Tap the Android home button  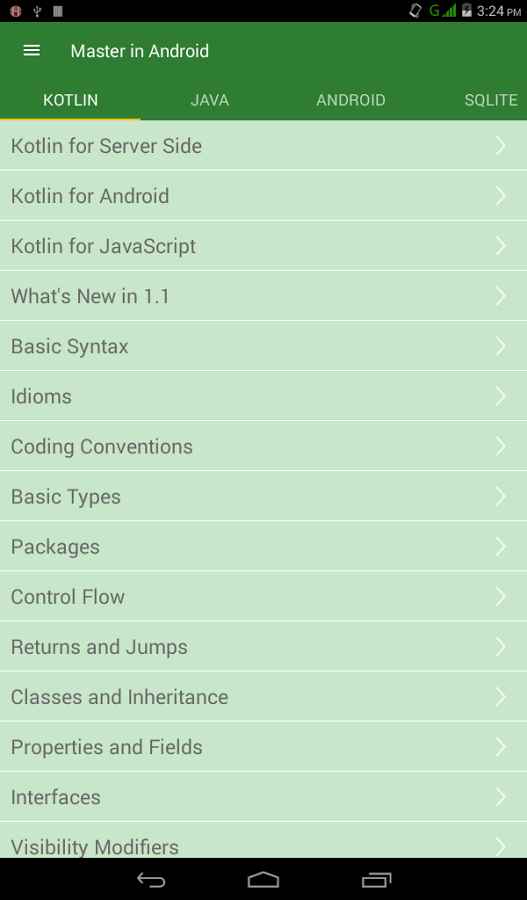[264, 880]
